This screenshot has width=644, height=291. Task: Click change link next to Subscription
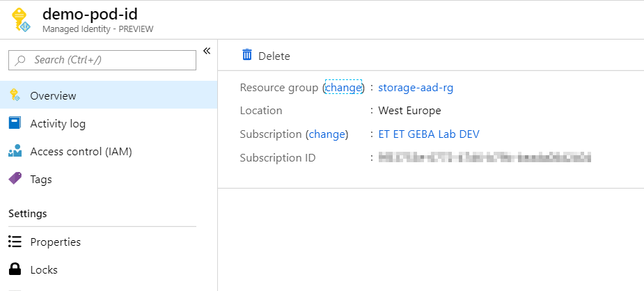(x=327, y=134)
